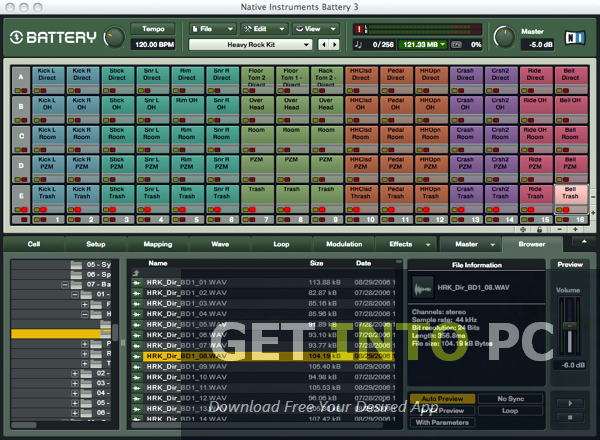600x440 pixels.
Task: Sort files by Size column header
Action: pos(316,263)
